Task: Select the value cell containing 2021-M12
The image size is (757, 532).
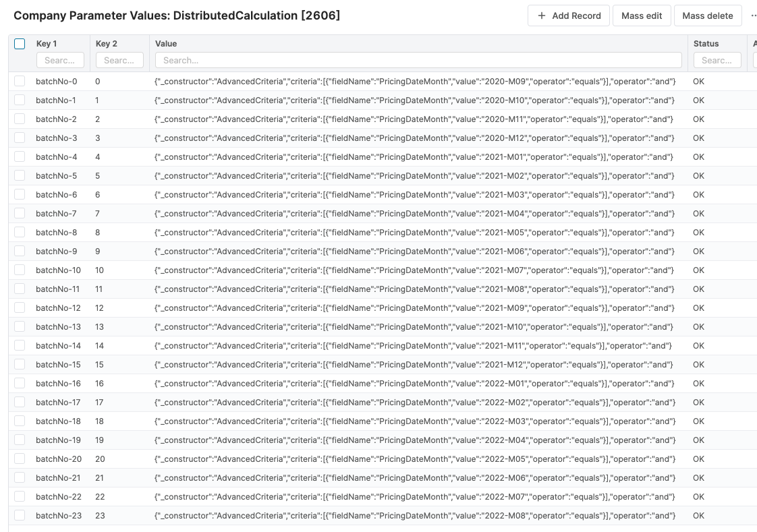Action: [x=414, y=365]
